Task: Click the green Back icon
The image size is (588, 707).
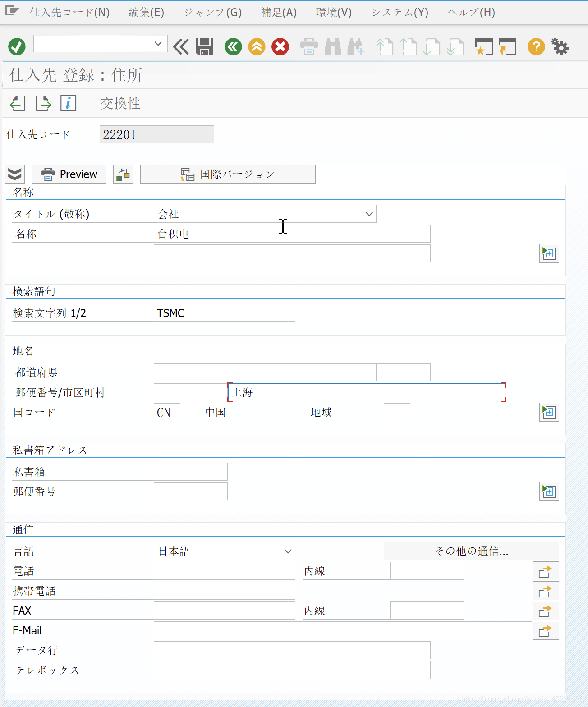Action: [233, 46]
